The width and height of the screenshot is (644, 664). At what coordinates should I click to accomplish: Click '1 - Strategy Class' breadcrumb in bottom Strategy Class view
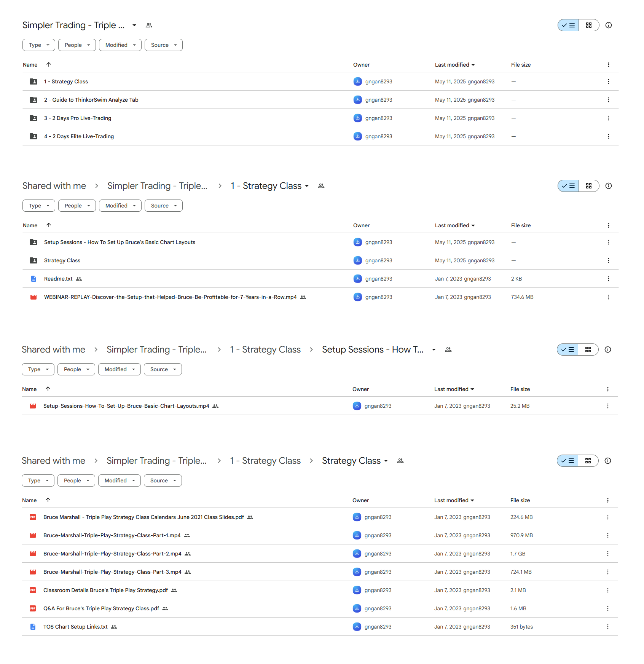(265, 461)
